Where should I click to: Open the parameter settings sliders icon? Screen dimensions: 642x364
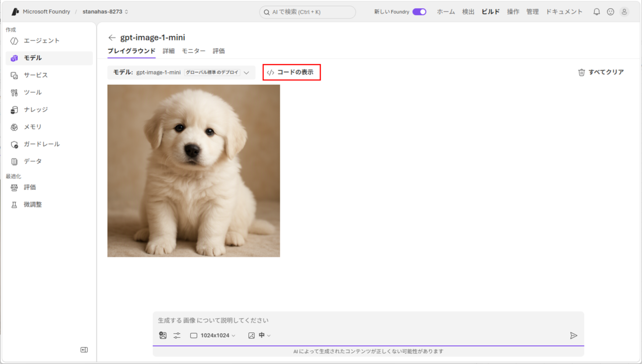(177, 335)
